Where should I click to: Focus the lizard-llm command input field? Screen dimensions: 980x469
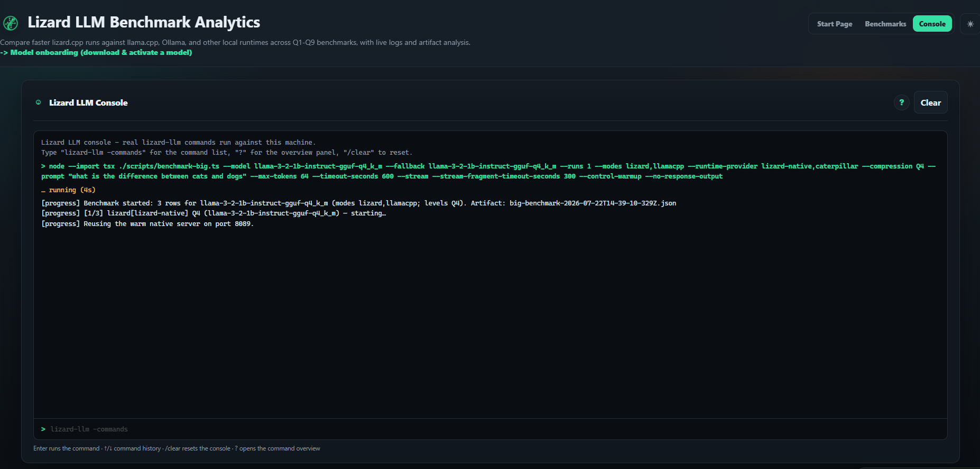click(x=490, y=429)
